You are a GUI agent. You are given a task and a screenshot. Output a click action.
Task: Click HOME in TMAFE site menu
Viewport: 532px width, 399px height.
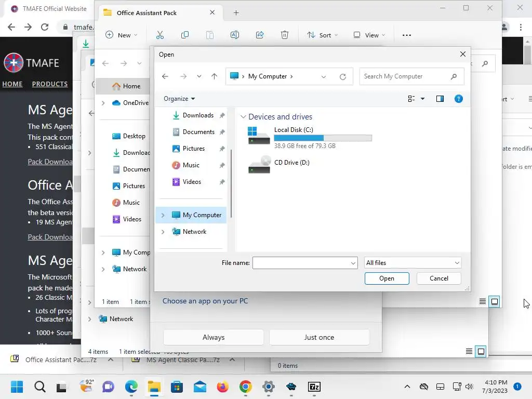coord(12,84)
